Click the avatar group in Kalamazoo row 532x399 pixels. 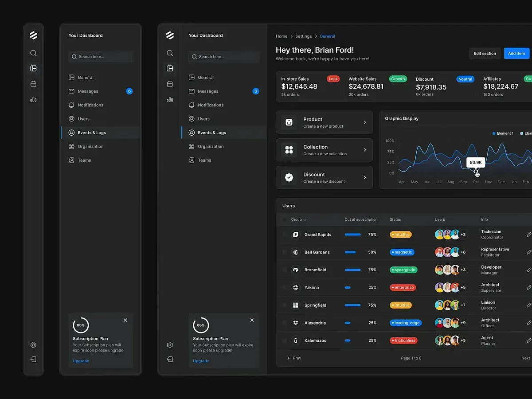click(447, 340)
